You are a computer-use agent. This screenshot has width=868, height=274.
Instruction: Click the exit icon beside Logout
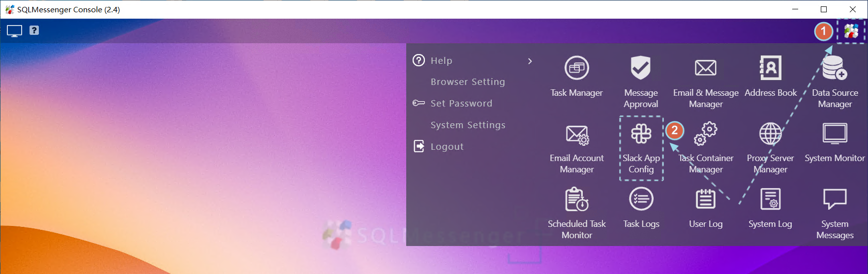click(x=419, y=146)
